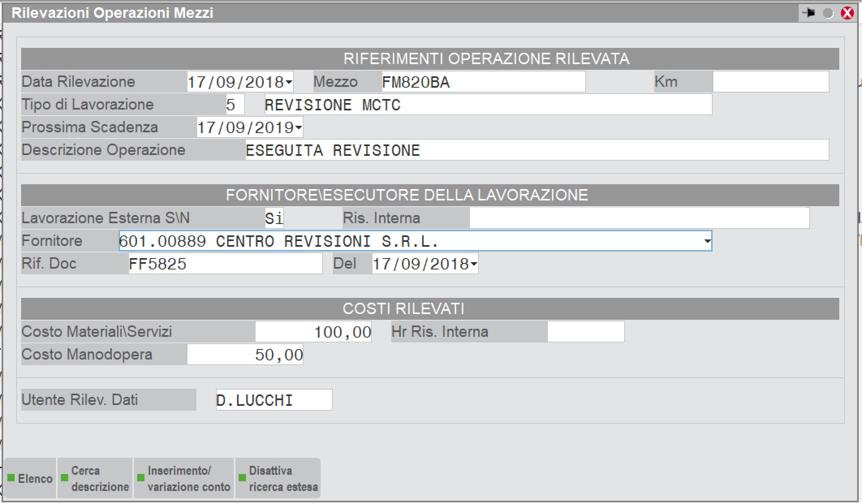This screenshot has width=862, height=504.
Task: Expand the Del date dropdown arrow
Action: coord(474,264)
